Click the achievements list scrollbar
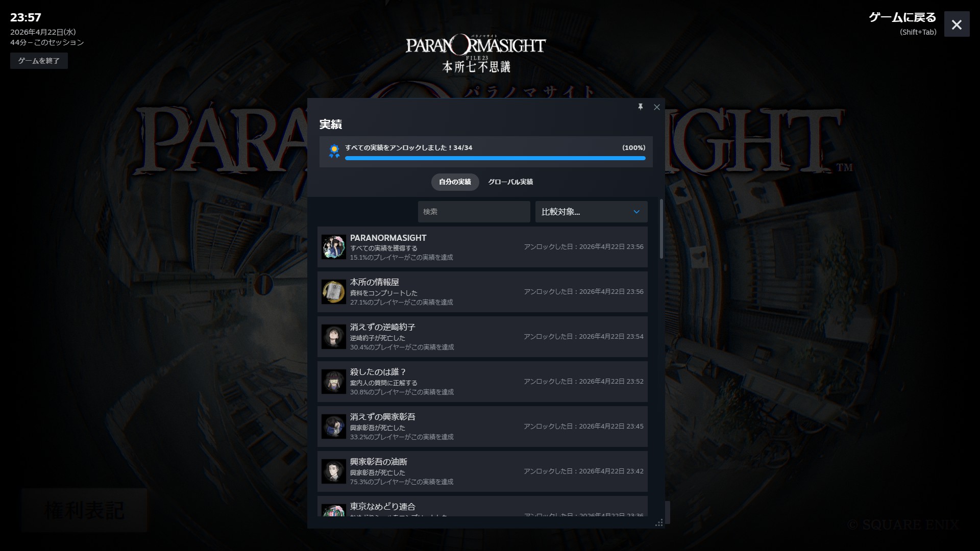Viewport: 980px width, 551px height. click(661, 230)
